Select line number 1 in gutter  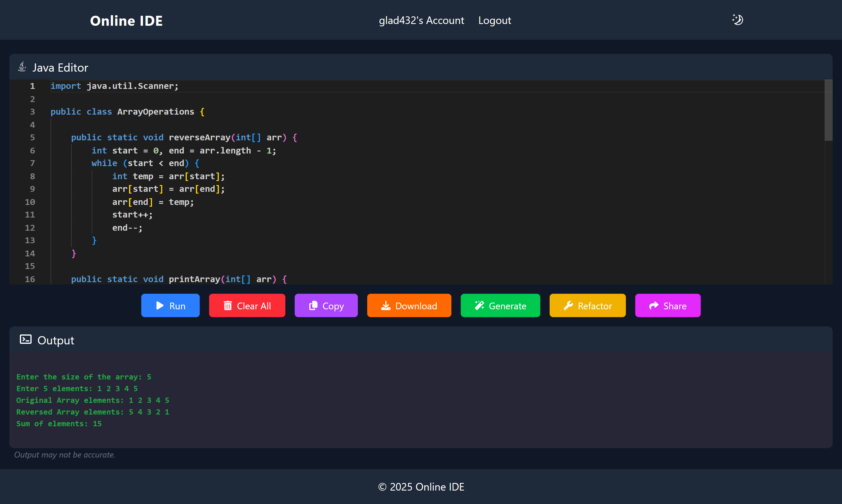tap(33, 86)
